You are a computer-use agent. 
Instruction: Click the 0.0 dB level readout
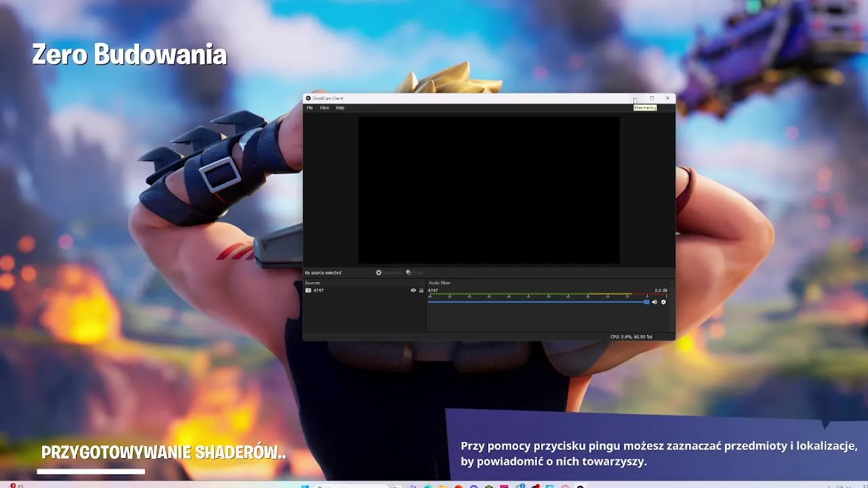click(x=660, y=290)
